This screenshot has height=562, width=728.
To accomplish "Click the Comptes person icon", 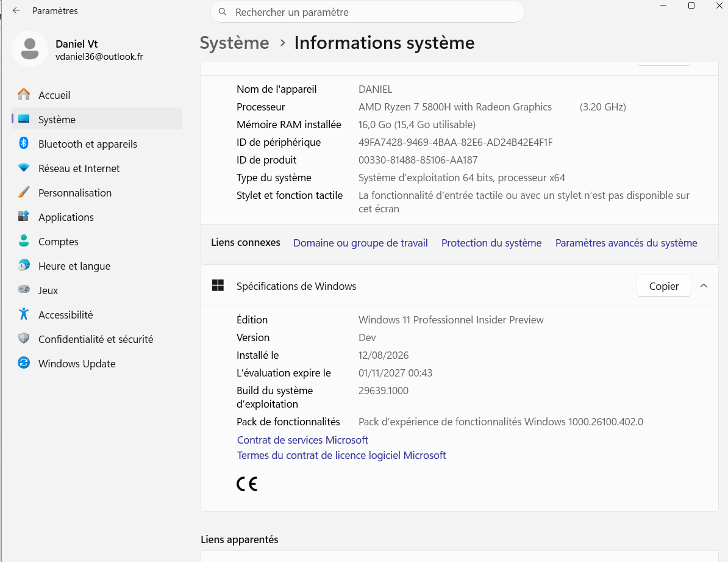I will (24, 241).
